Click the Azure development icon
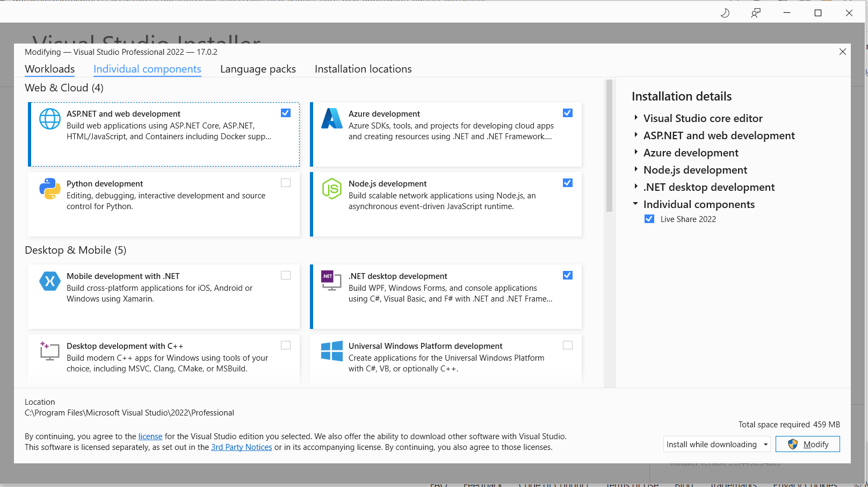Viewport: 868px width, 487px height. pos(331,119)
